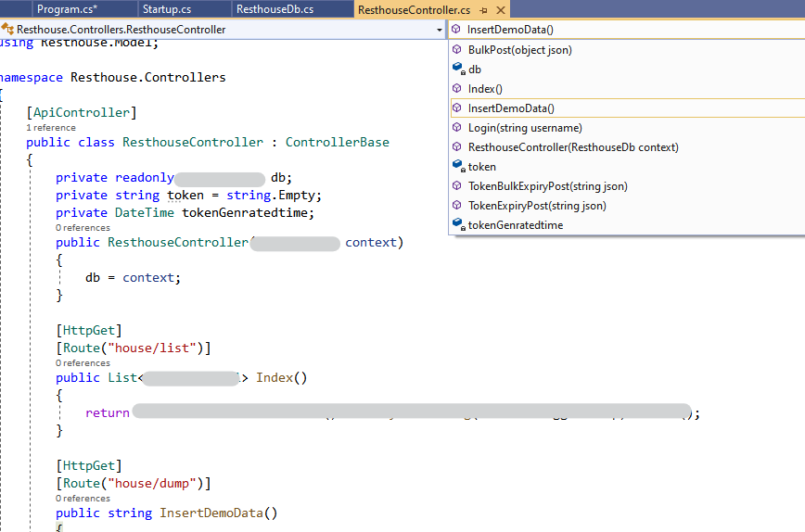Click method icon in InsertDemoData() dropdown header
The image size is (805, 532).
(x=456, y=30)
